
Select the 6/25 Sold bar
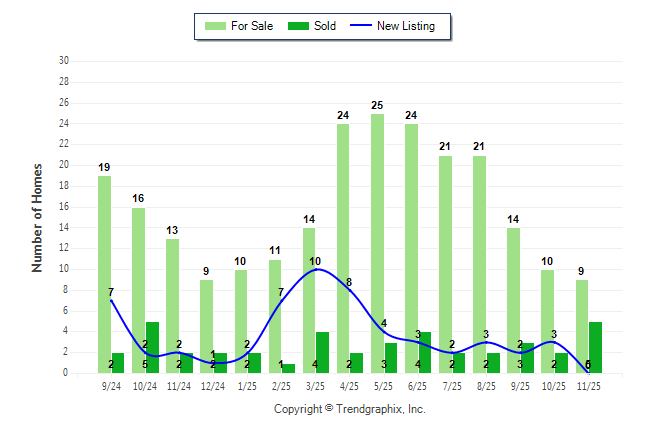(x=425, y=352)
